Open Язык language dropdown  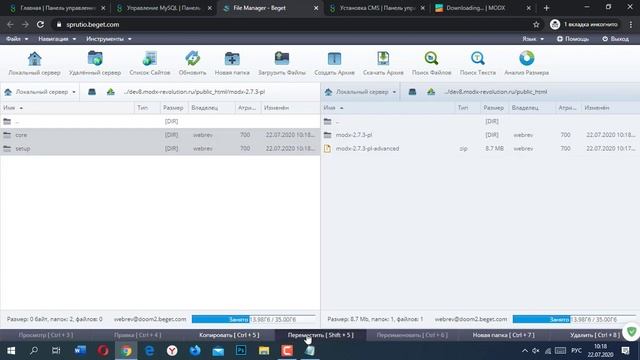533,39
